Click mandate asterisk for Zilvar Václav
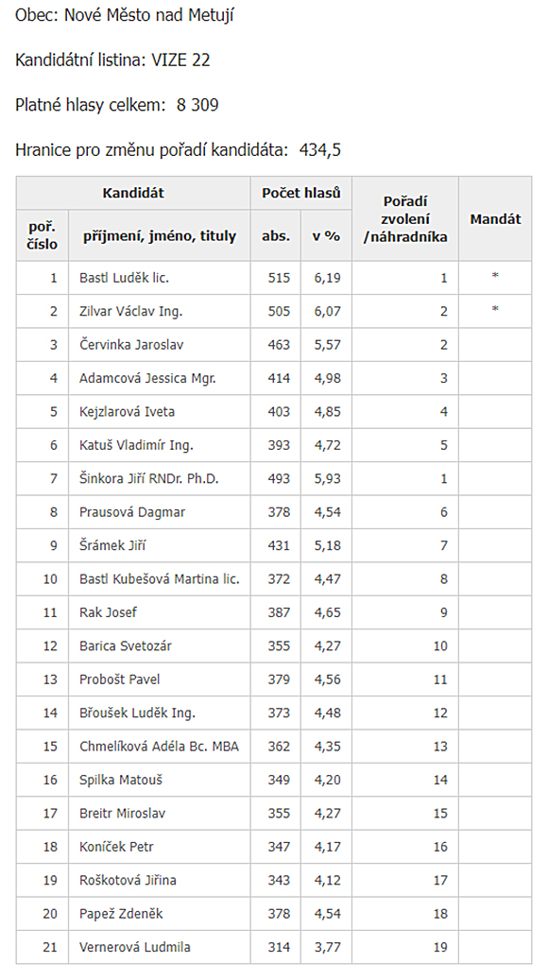This screenshot has width=548, height=980. (495, 310)
